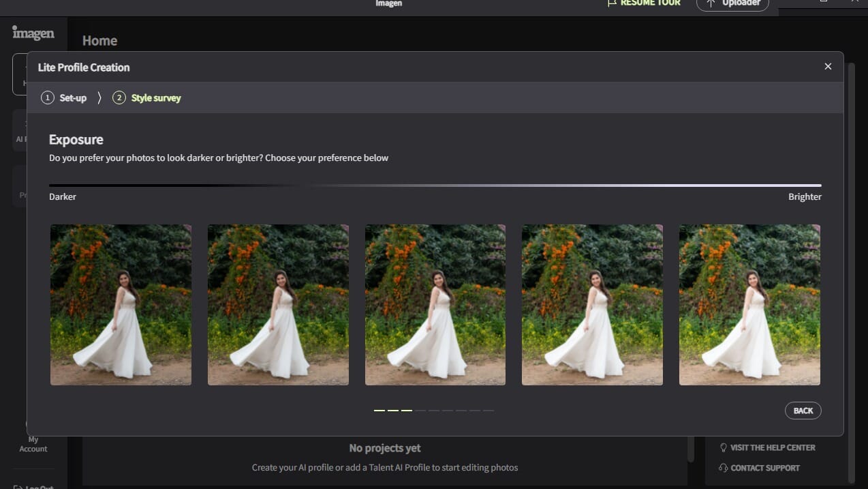868x489 pixels.
Task: Open the Style survey step
Action: [147, 98]
